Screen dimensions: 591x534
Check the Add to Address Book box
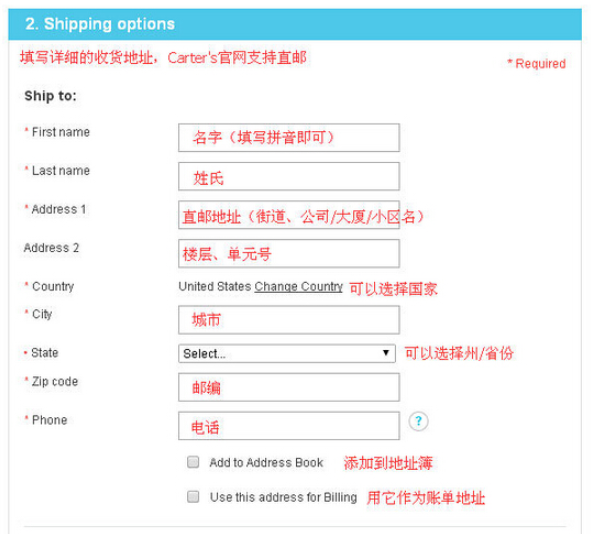193,462
